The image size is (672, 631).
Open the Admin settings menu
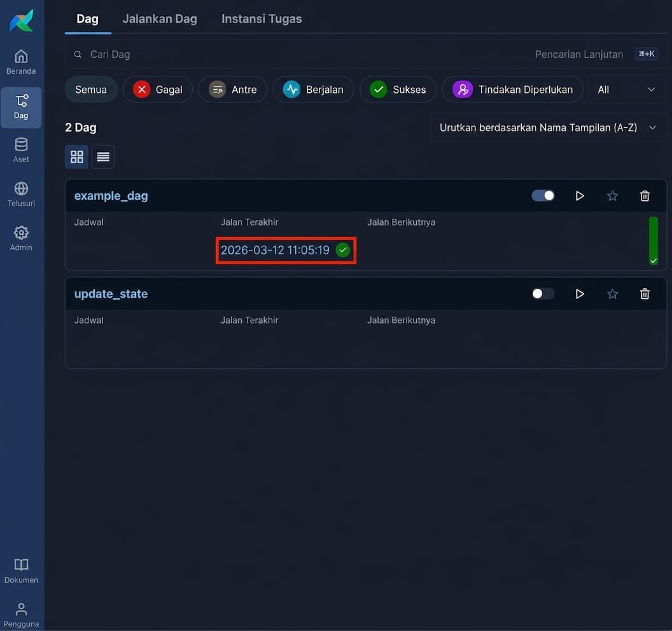[21, 239]
